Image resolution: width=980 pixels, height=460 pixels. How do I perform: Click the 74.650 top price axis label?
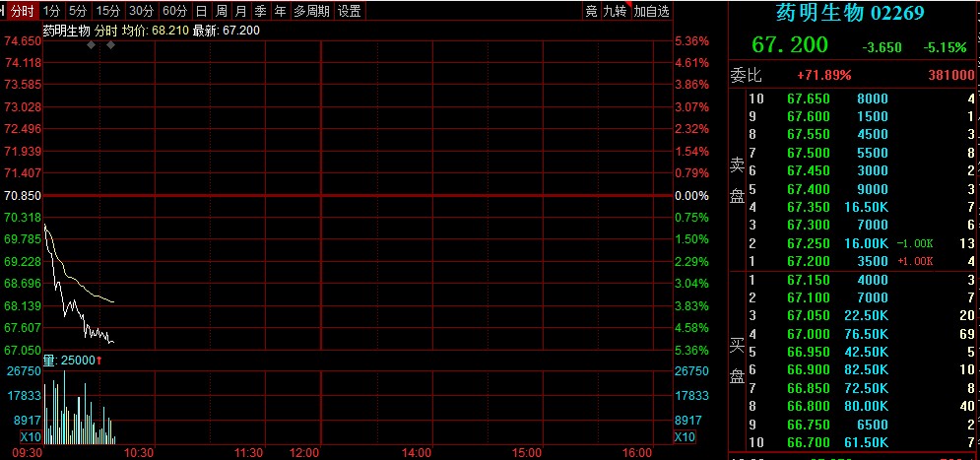[23, 41]
